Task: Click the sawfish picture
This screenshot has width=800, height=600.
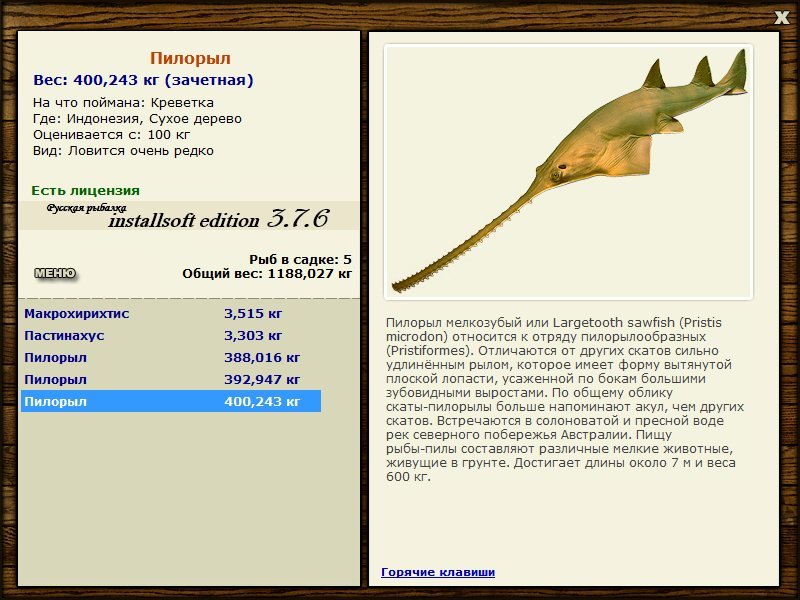Action: [568, 172]
